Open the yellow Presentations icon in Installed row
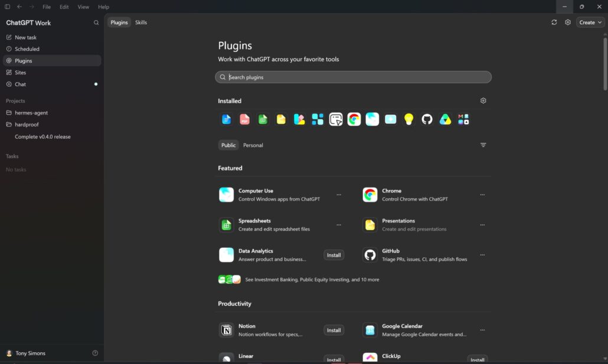The image size is (608, 364). click(x=281, y=119)
